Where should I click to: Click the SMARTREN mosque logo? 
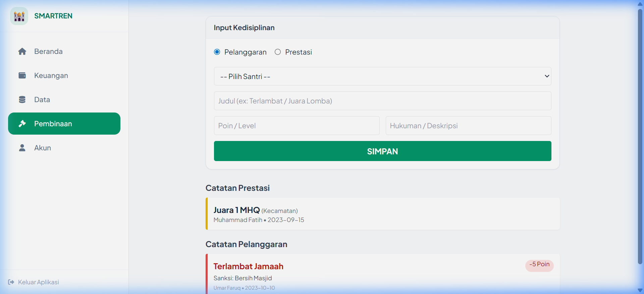[19, 16]
